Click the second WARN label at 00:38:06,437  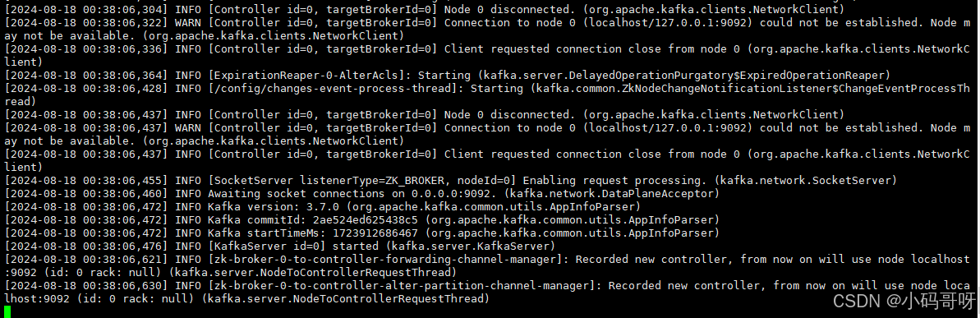[188, 127]
